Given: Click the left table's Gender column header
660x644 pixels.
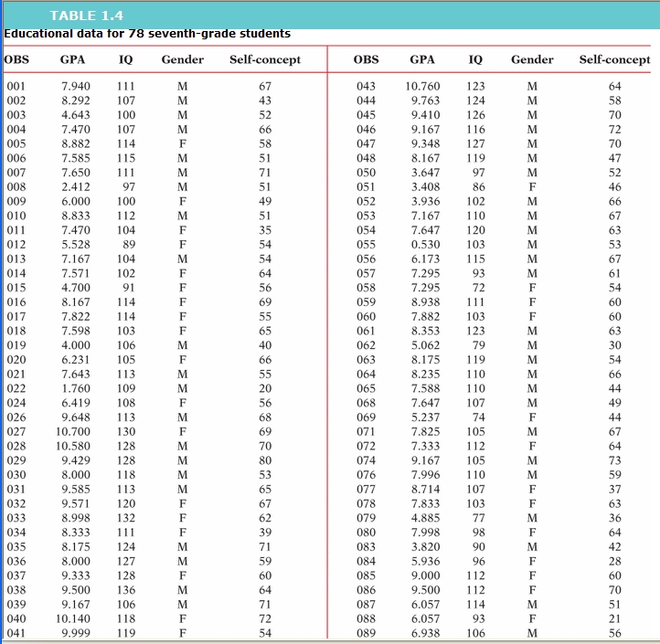Looking at the screenshot, I should (182, 60).
